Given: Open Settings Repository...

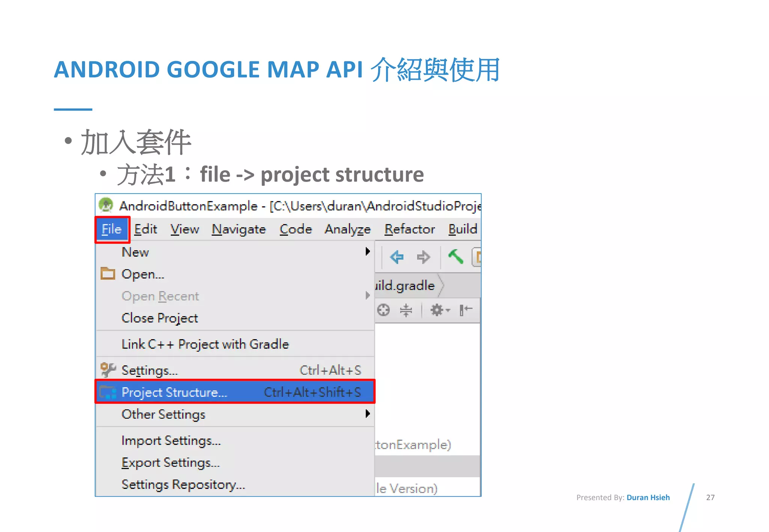Looking at the screenshot, I should pyautogui.click(x=235, y=485).
